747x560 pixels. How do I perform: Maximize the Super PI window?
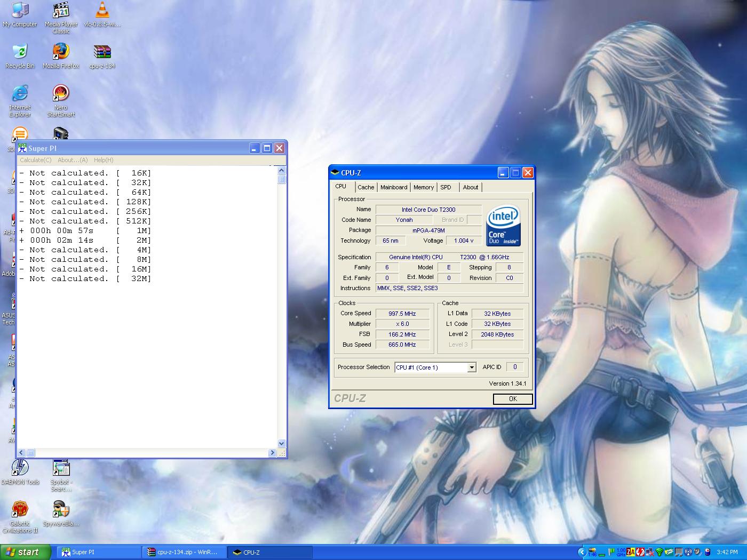(267, 148)
